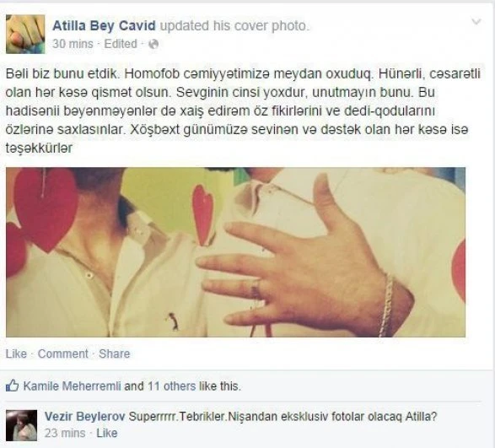
Task: Open the cover photo with hand and ring
Action: tap(235, 252)
